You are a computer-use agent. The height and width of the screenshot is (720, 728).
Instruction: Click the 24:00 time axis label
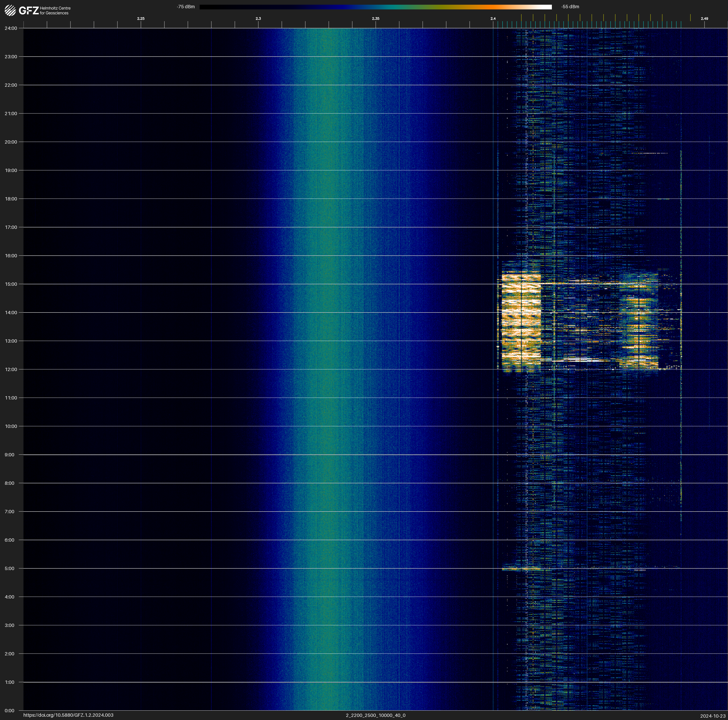point(11,28)
